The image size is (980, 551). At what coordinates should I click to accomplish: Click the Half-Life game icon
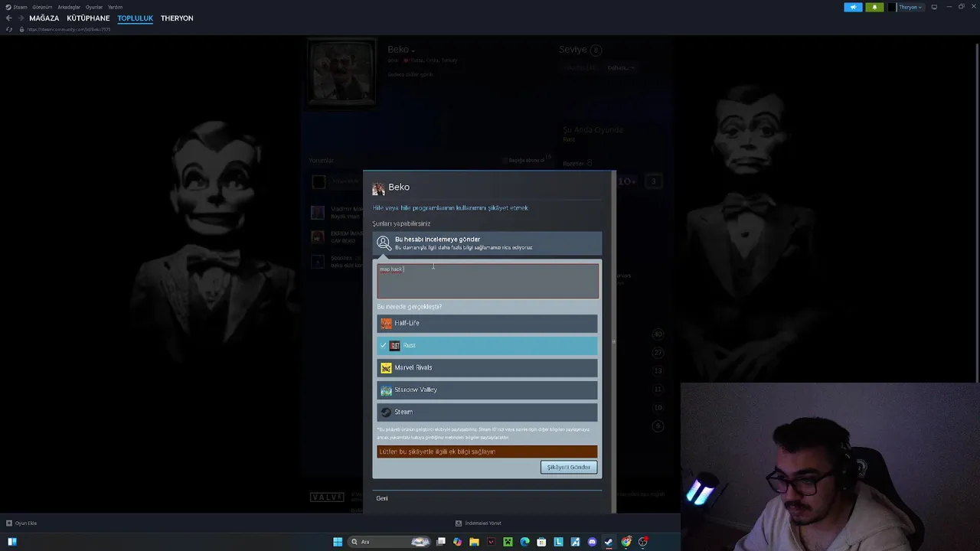(x=386, y=323)
